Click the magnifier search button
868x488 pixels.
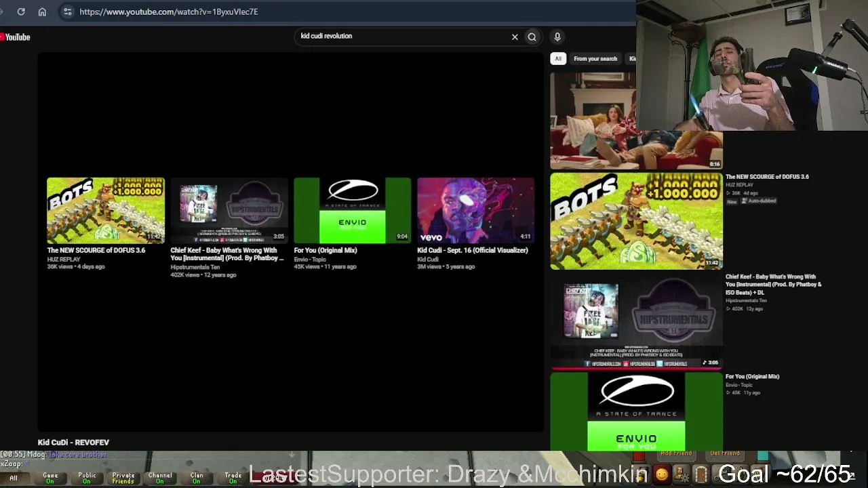click(532, 37)
